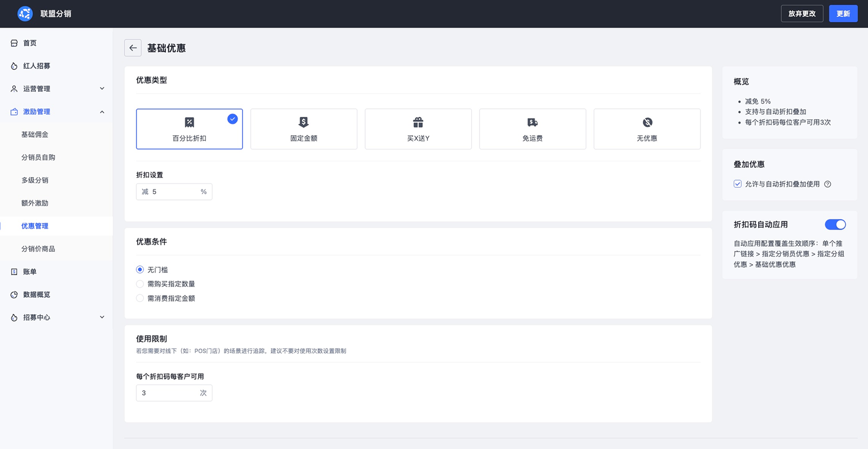This screenshot has height=449, width=868.
Task: Click the 每个折扣码每位客户可用3次 overview entry
Action: (788, 122)
